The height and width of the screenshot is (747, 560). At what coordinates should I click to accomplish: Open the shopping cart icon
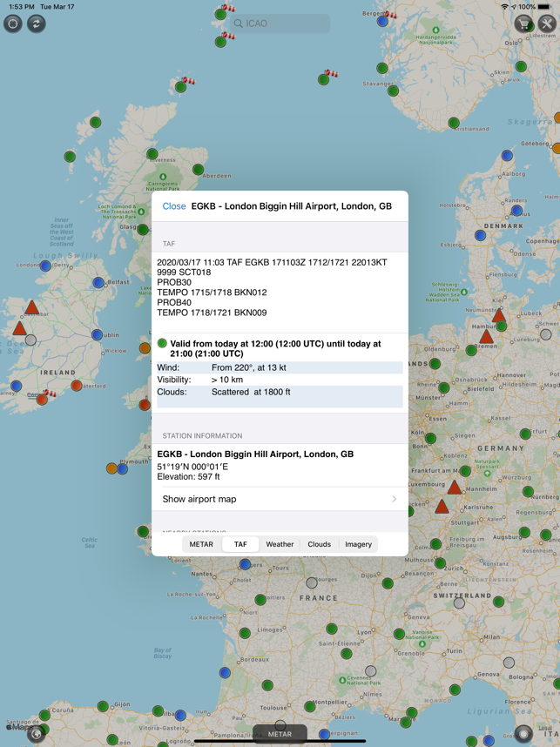pos(523,24)
